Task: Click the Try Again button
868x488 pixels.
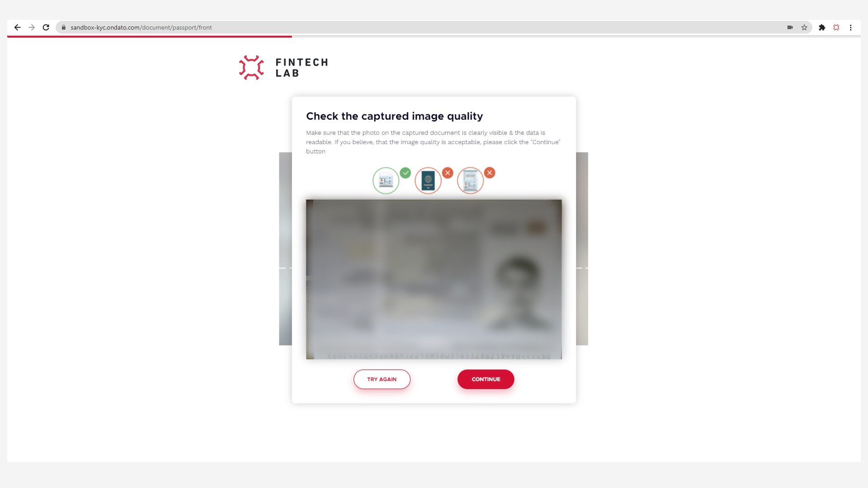Action: [x=382, y=379]
